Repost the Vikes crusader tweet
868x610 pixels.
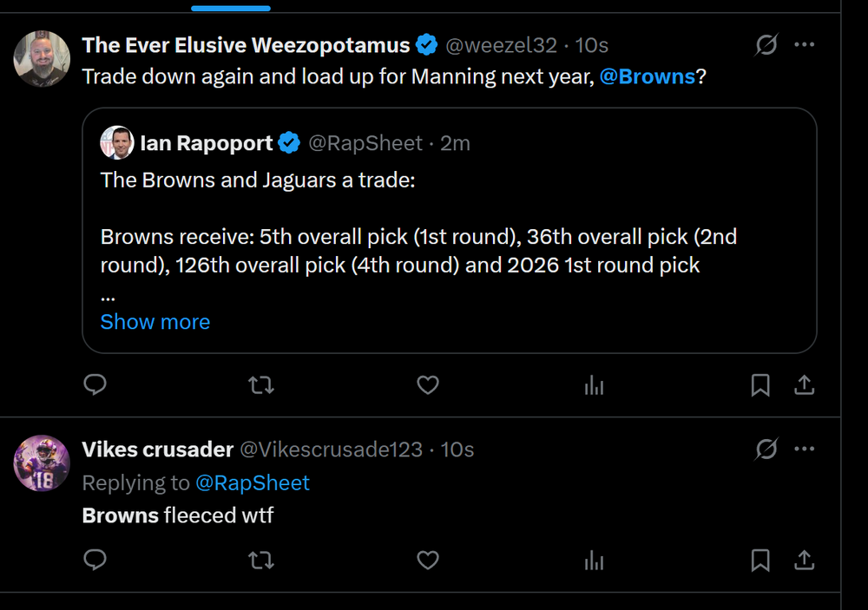[260, 561]
